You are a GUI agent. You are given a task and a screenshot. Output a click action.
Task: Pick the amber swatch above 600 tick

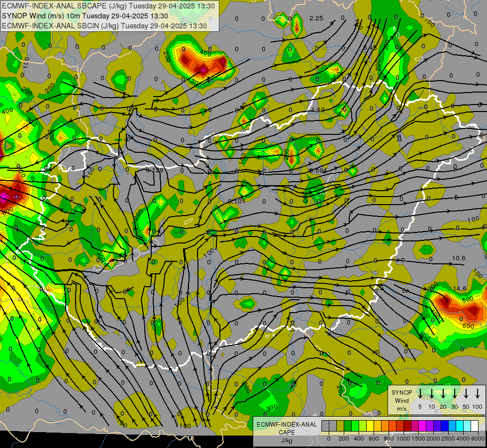[x=378, y=426]
